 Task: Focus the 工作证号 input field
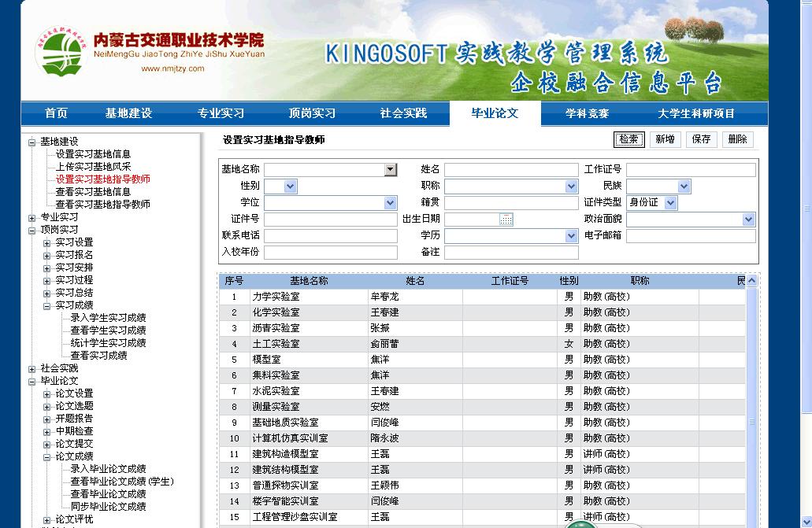click(691, 170)
